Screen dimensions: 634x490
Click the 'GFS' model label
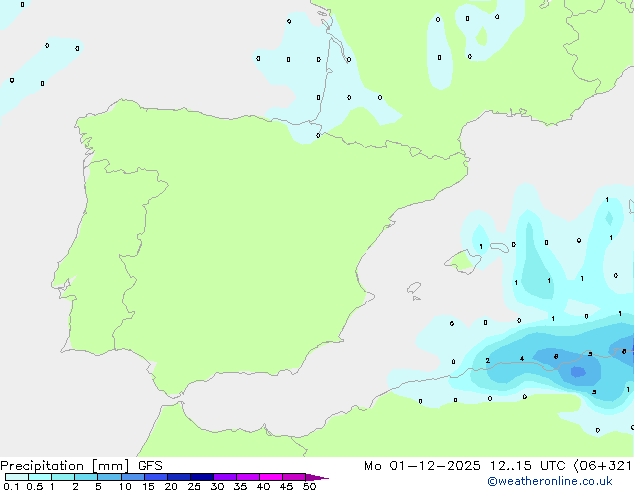click(150, 466)
